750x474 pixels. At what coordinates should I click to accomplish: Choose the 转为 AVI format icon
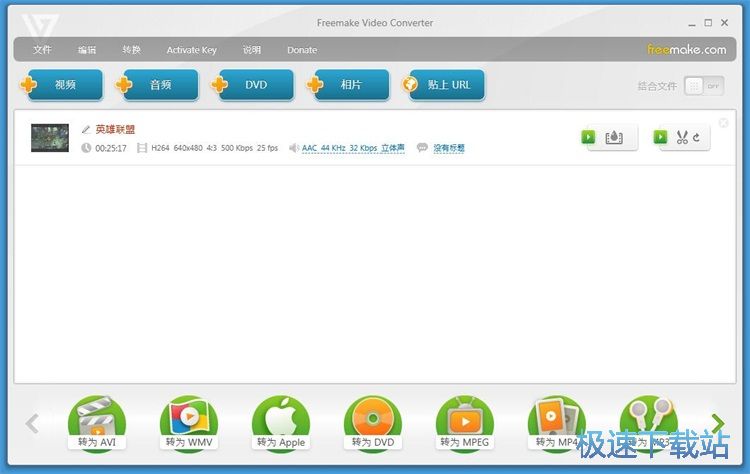(x=97, y=423)
